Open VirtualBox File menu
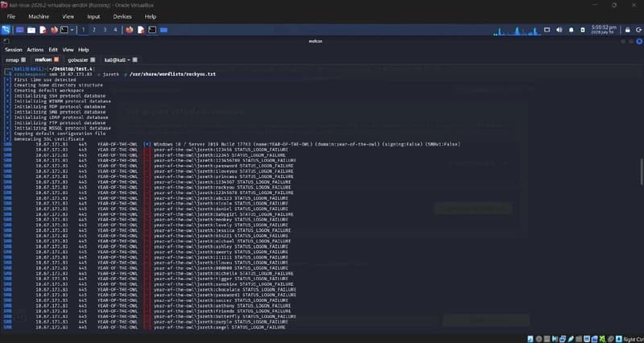Image resolution: width=644 pixels, height=343 pixels. point(11,17)
